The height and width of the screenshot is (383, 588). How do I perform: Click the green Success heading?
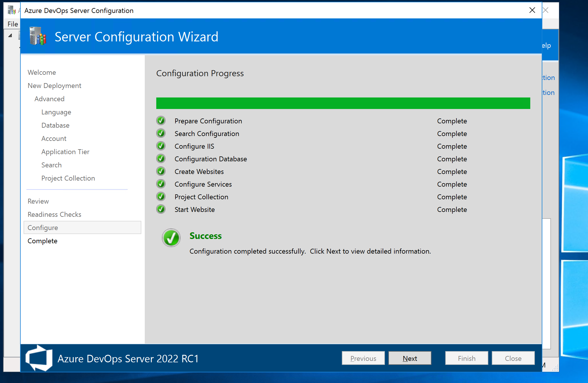pyautogui.click(x=206, y=236)
